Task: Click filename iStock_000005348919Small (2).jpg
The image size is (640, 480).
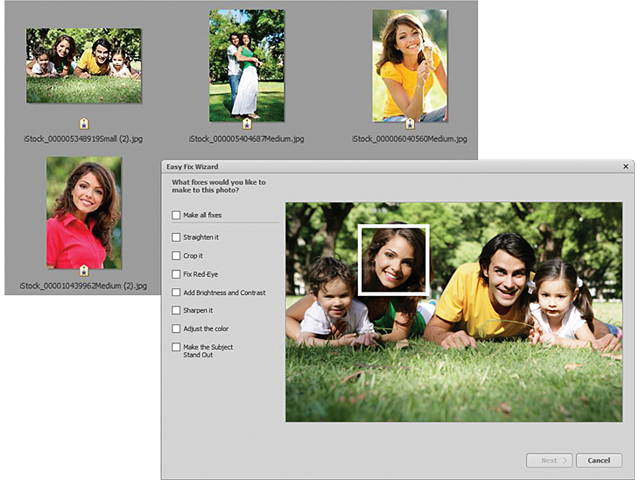Action: pos(83,139)
